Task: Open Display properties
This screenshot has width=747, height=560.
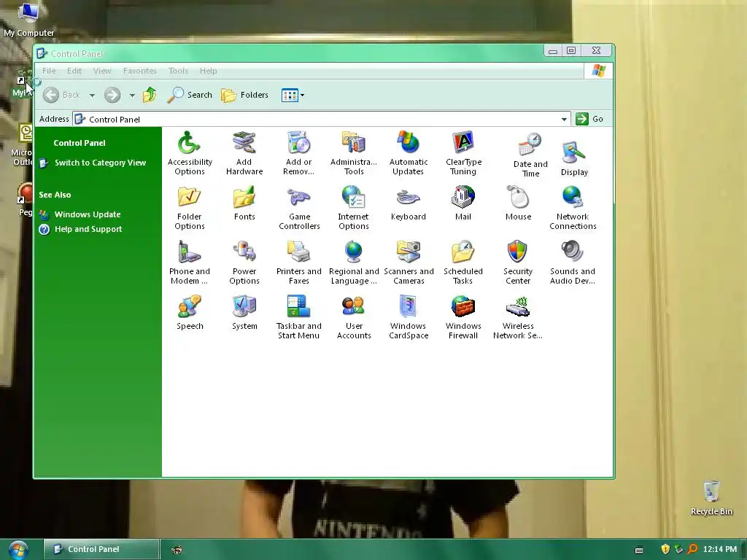Action: [574, 158]
